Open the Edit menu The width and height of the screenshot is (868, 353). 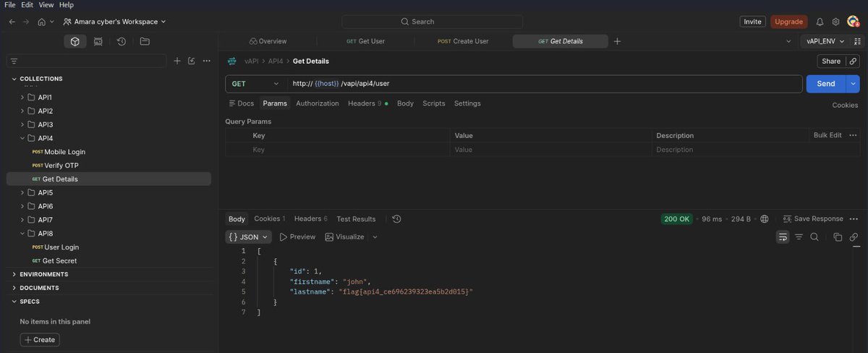click(28, 5)
